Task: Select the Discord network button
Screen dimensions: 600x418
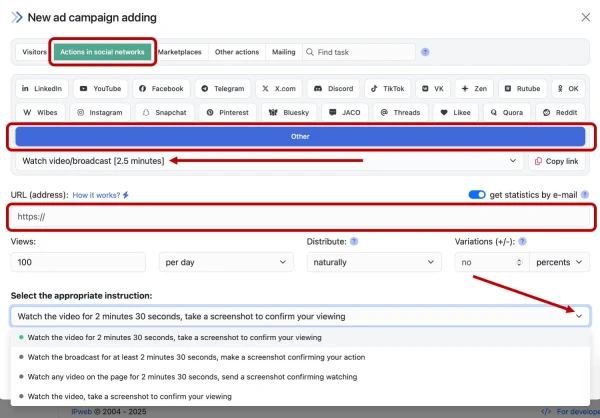Action: (333, 89)
